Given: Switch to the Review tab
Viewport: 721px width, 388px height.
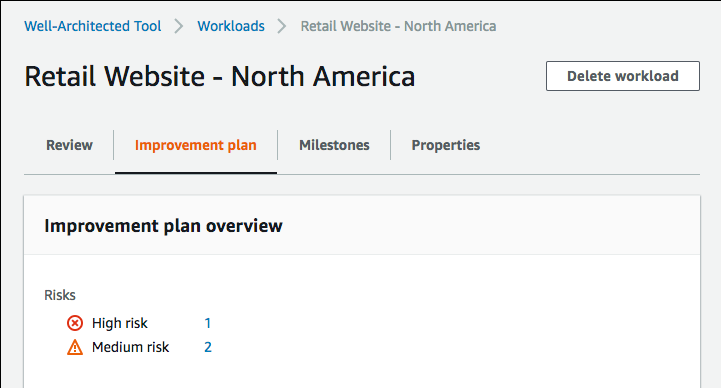Looking at the screenshot, I should click(x=69, y=145).
